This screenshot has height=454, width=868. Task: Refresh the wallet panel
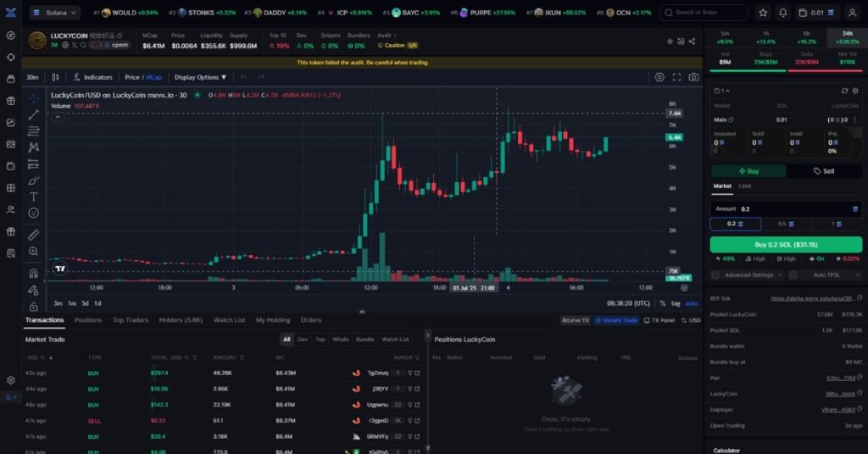tap(844, 91)
